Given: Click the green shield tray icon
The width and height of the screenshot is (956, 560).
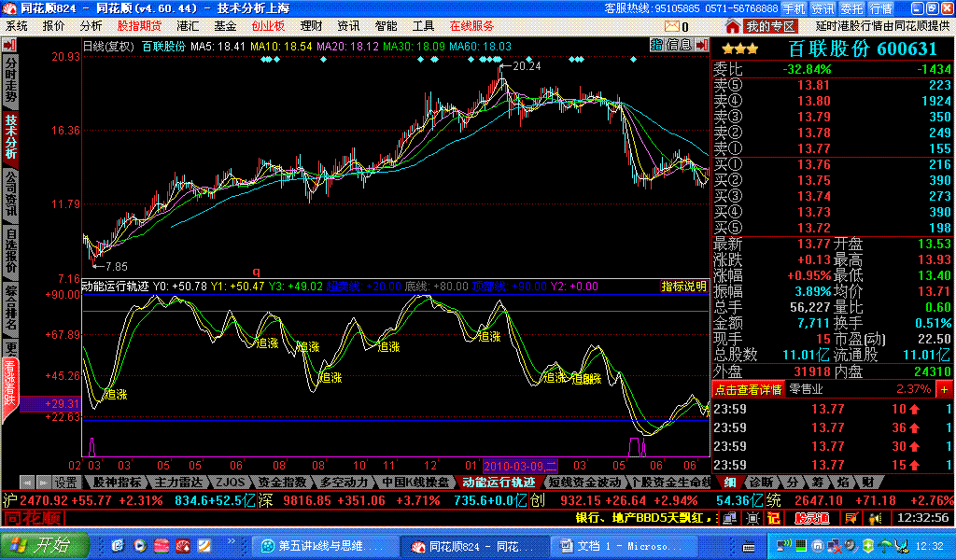Looking at the screenshot, I should 868,545.
